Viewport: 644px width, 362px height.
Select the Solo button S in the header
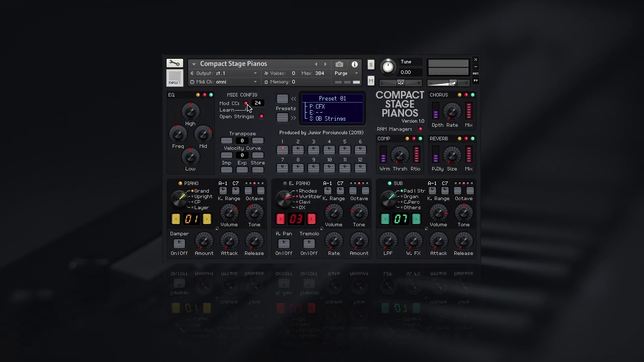[371, 65]
